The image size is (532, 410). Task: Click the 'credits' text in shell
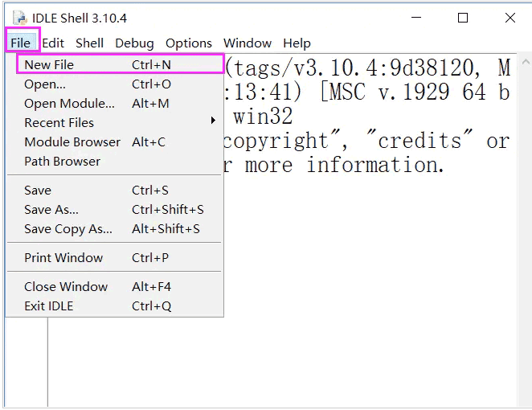[419, 140]
